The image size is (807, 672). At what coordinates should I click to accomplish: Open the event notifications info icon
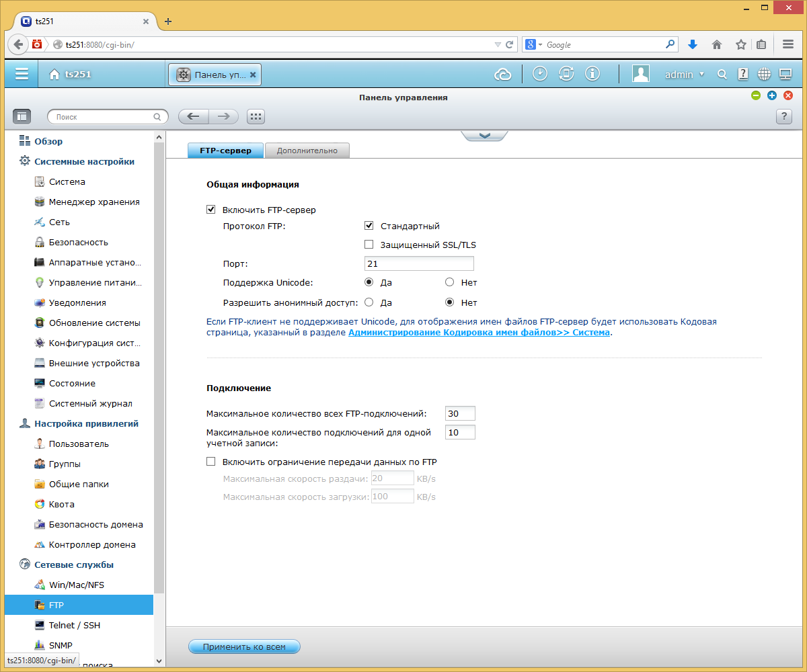click(x=592, y=74)
